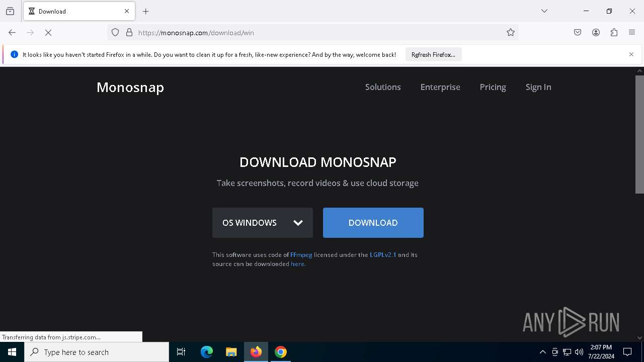The image size is (644, 362).
Task: Launch Microsoft Edge from taskbar
Action: point(207,352)
